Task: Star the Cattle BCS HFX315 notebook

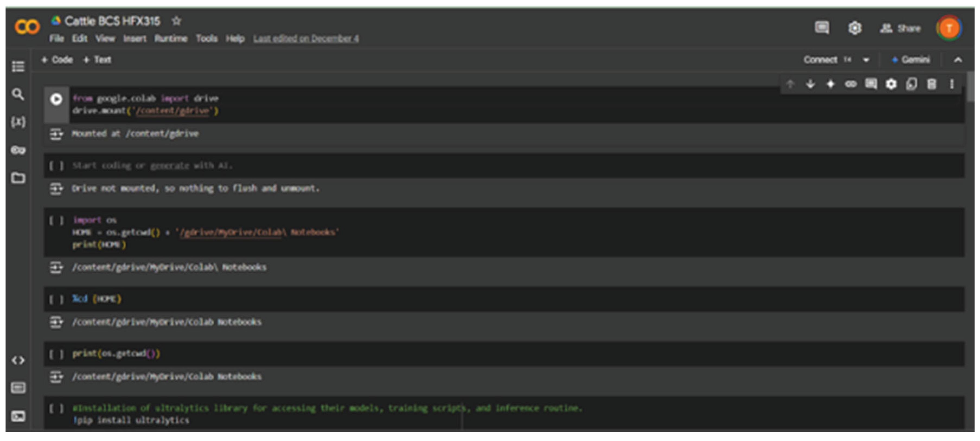Action: tap(176, 21)
